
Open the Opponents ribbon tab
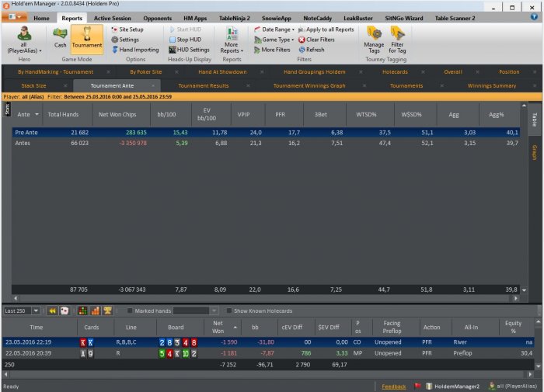point(158,18)
